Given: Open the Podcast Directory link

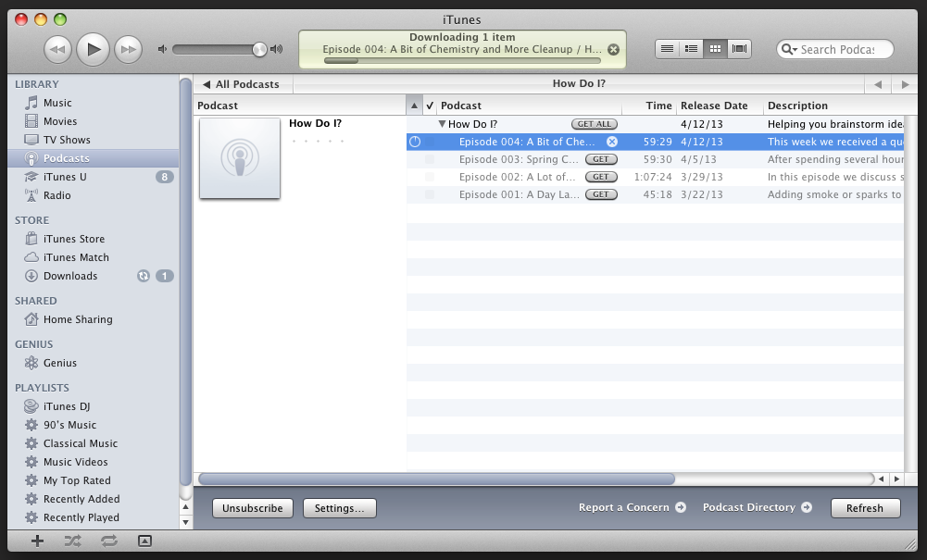Looking at the screenshot, I should tap(758, 507).
